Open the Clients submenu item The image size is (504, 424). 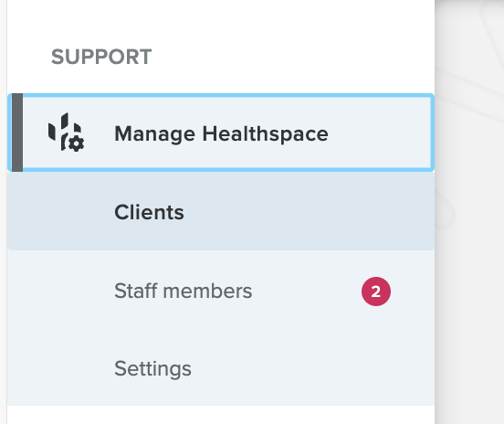coord(221,212)
